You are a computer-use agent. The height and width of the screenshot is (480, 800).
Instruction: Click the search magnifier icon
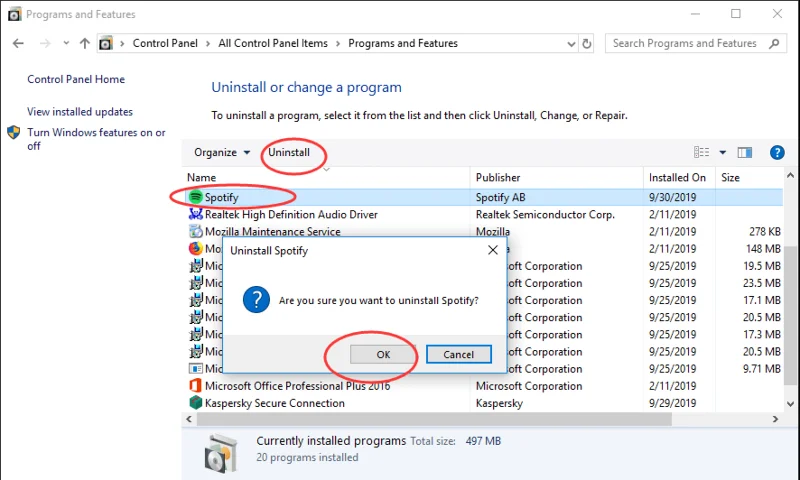click(x=774, y=43)
